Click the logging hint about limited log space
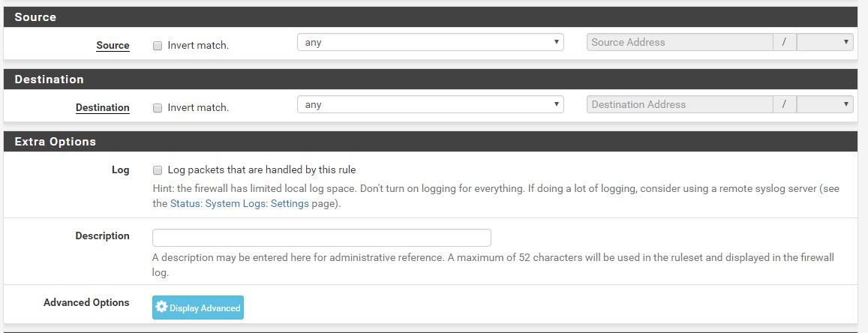The width and height of the screenshot is (868, 333). 495,196
